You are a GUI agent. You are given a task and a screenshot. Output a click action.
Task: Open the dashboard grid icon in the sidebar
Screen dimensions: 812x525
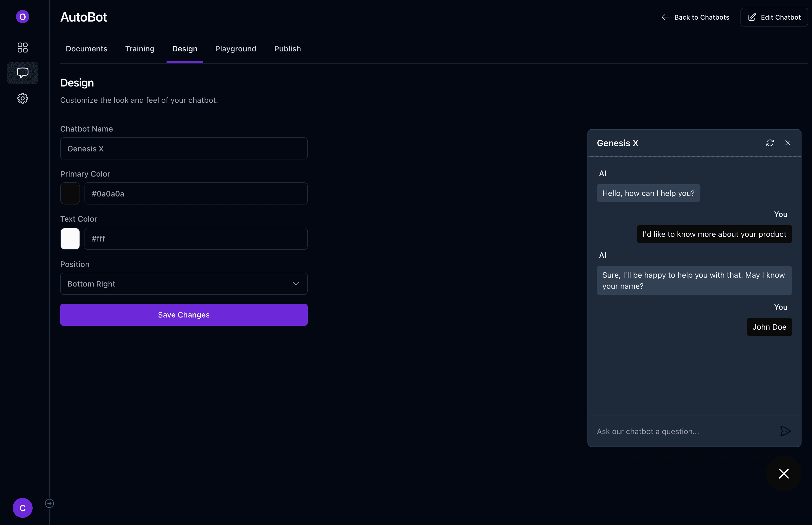[22, 47]
